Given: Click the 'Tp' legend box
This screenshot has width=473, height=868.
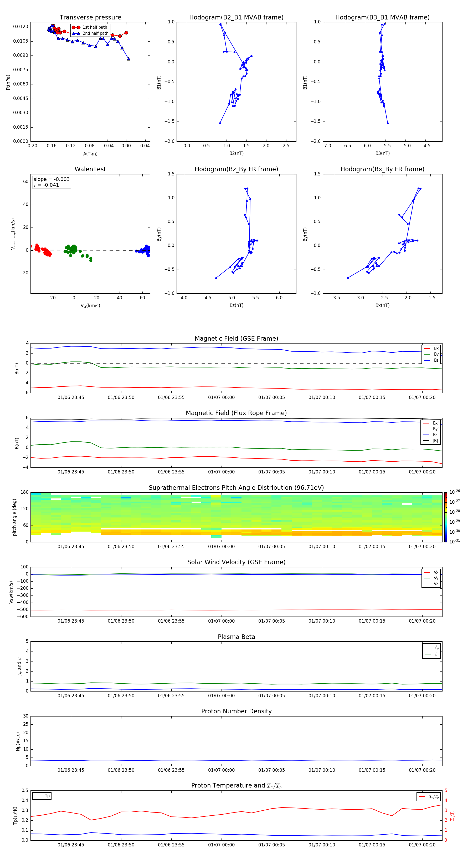Looking at the screenshot, I should 42,796.
